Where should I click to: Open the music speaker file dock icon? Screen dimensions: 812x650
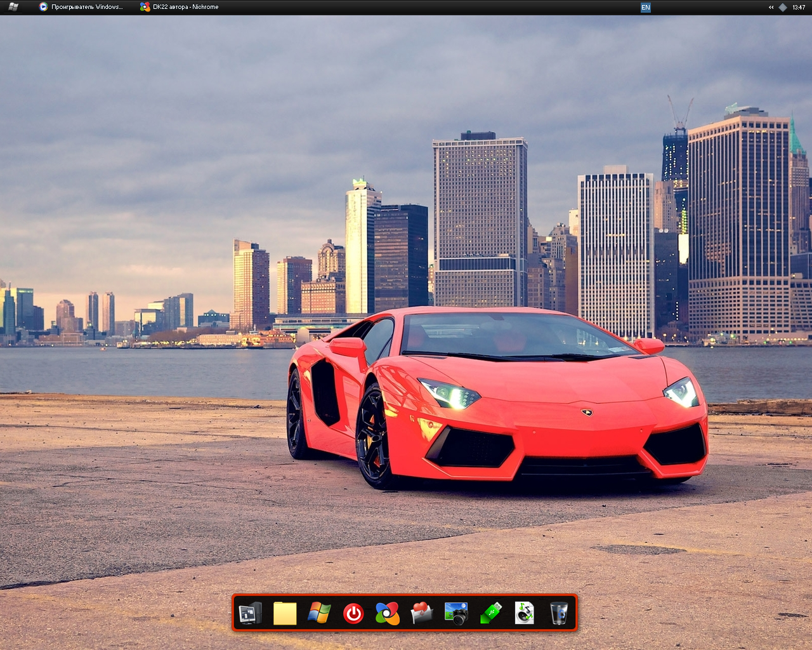point(524,613)
